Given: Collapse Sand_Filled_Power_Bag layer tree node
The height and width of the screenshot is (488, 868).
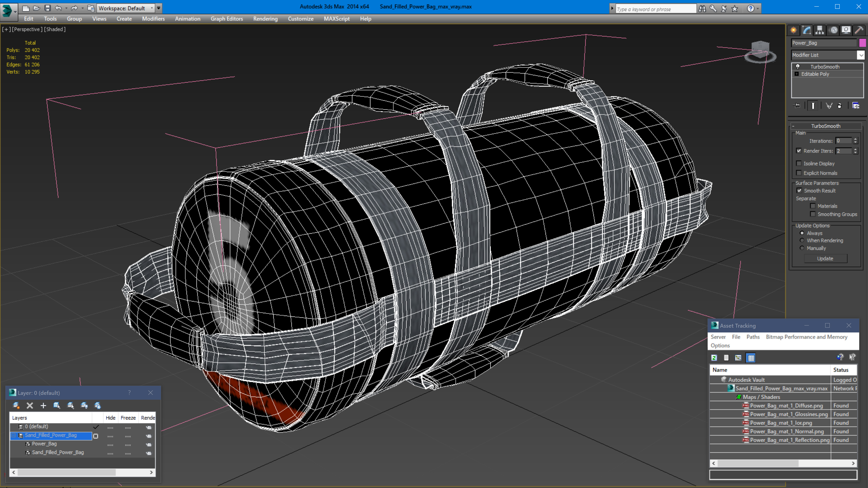Looking at the screenshot, I should tap(14, 436).
